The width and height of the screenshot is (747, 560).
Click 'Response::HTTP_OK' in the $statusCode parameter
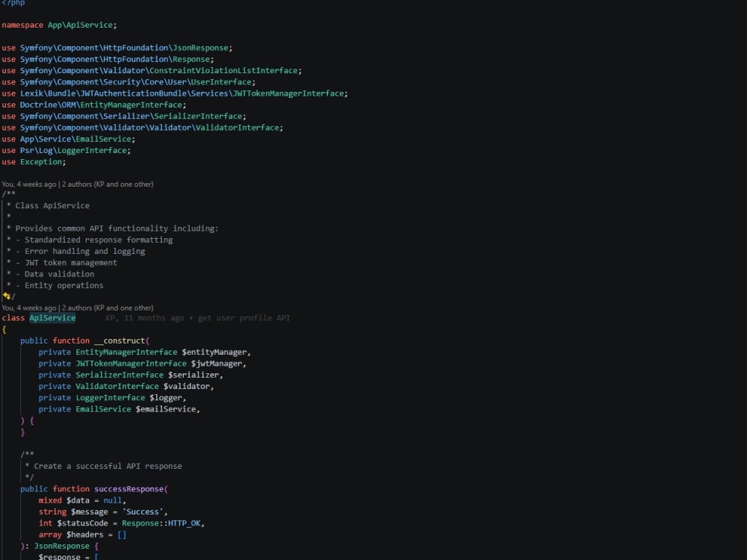click(161, 523)
